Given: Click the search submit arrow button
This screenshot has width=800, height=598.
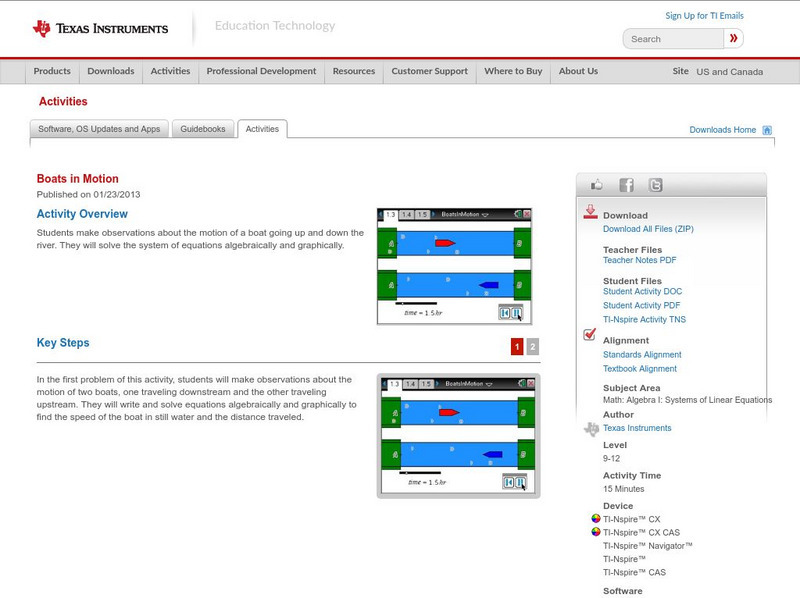Looking at the screenshot, I should click(734, 39).
